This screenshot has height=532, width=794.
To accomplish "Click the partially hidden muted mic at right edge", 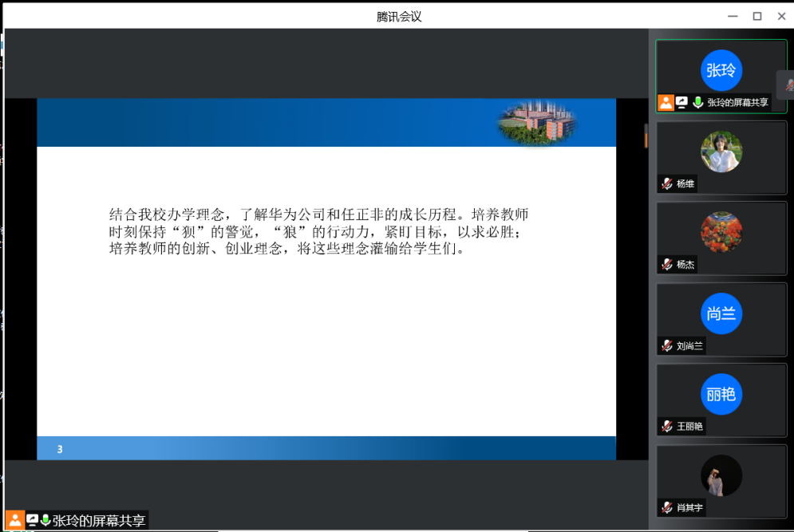I will [788, 85].
